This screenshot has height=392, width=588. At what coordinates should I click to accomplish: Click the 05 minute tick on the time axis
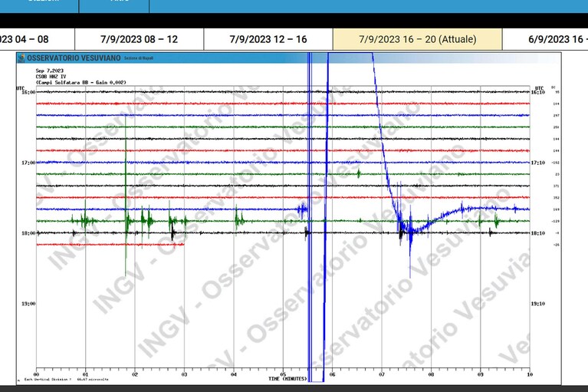point(283,374)
